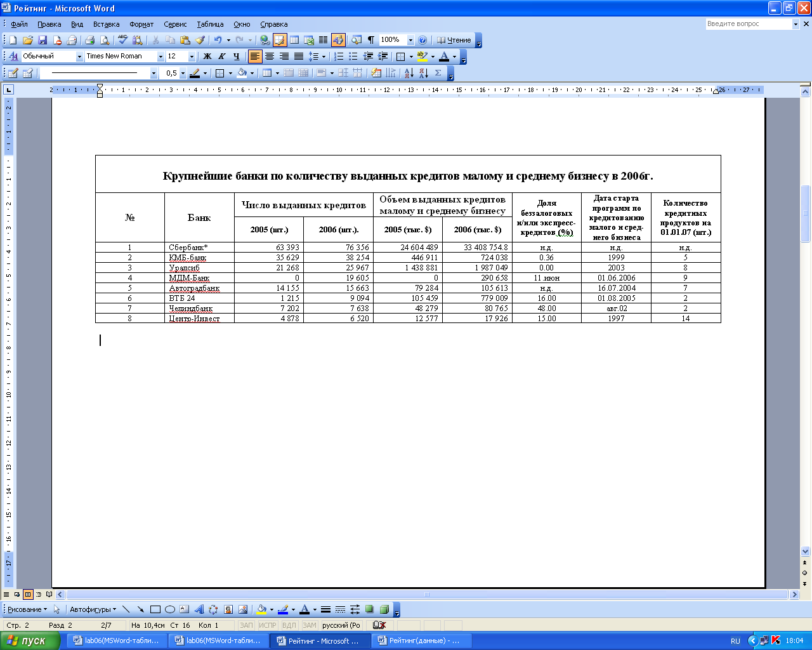Insert AutoSum sigma in table
Image resolution: width=812 pixels, height=650 pixels.
[438, 73]
